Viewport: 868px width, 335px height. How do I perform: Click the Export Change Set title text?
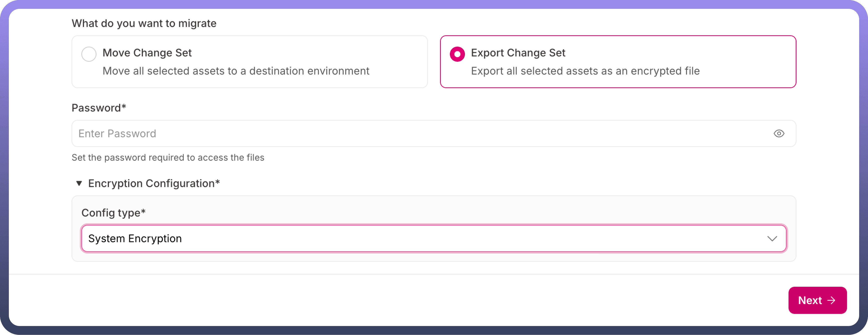click(518, 53)
